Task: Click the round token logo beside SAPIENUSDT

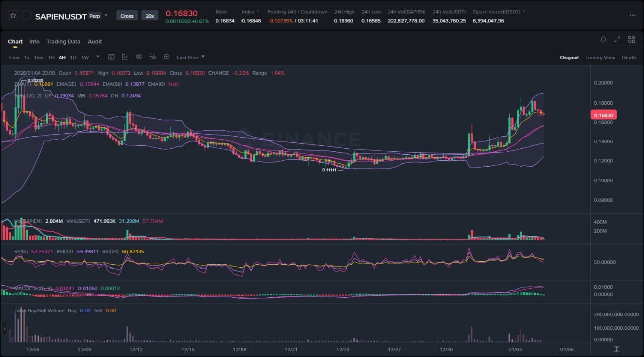Action: [27, 16]
